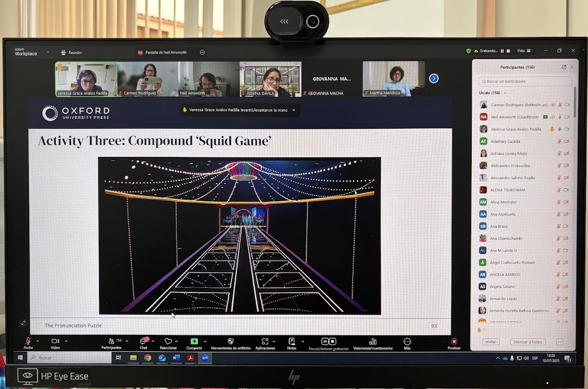Open File Explorer from the Windows taskbar
The height and width of the screenshot is (389, 588).
click(x=133, y=358)
